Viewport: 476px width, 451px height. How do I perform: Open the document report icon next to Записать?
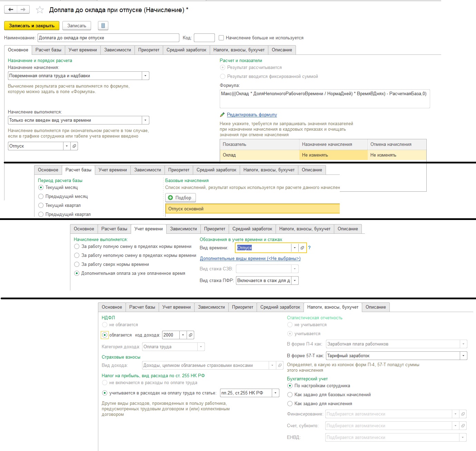[x=103, y=26]
